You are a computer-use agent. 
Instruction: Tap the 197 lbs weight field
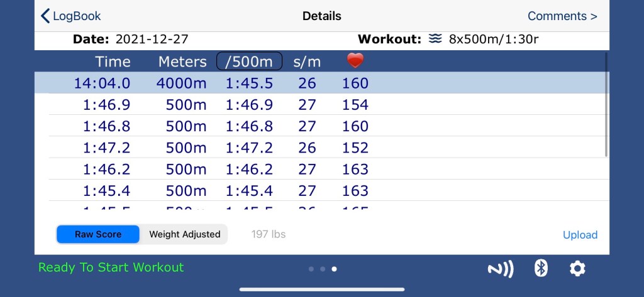pyautogui.click(x=269, y=234)
